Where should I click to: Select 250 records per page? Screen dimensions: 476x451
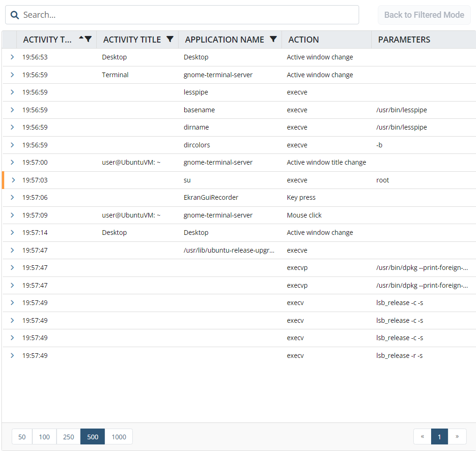click(x=68, y=436)
